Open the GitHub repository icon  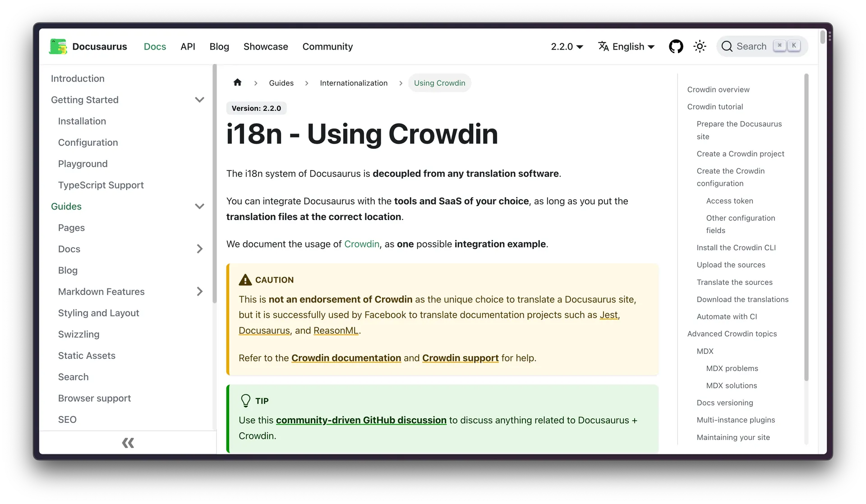[676, 46]
